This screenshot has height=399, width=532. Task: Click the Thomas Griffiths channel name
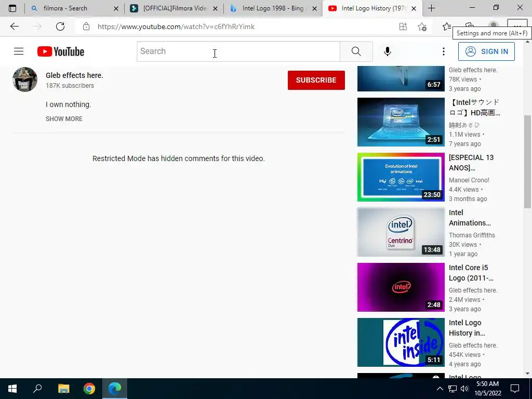(472, 235)
